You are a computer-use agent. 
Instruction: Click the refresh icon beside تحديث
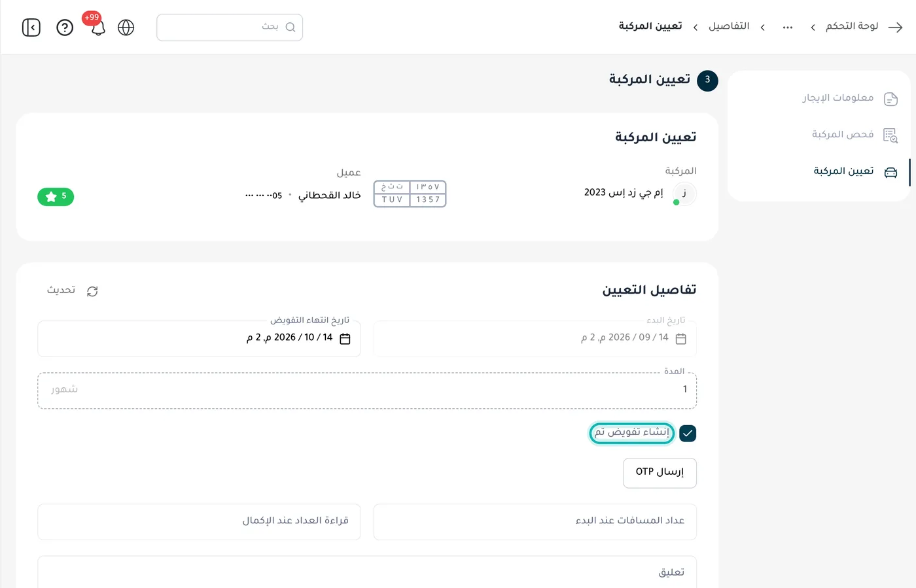pos(92,291)
